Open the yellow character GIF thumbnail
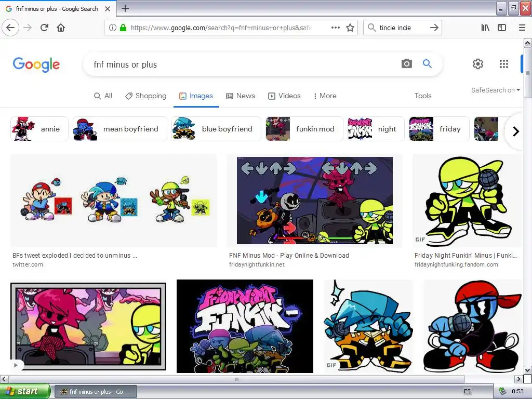Image resolution: width=532 pixels, height=399 pixels. click(467, 201)
